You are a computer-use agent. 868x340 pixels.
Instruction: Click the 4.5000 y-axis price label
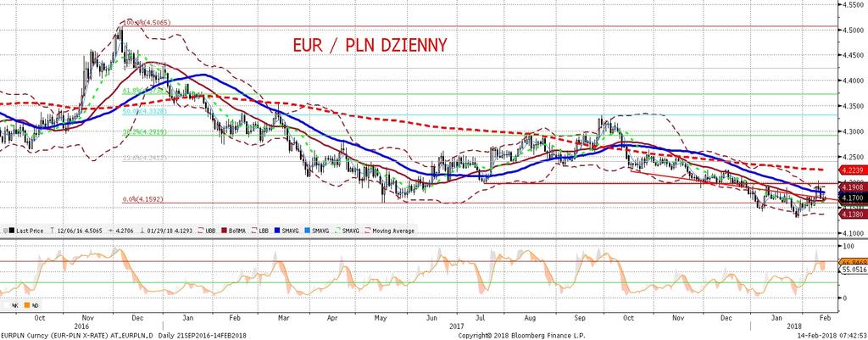851,30
